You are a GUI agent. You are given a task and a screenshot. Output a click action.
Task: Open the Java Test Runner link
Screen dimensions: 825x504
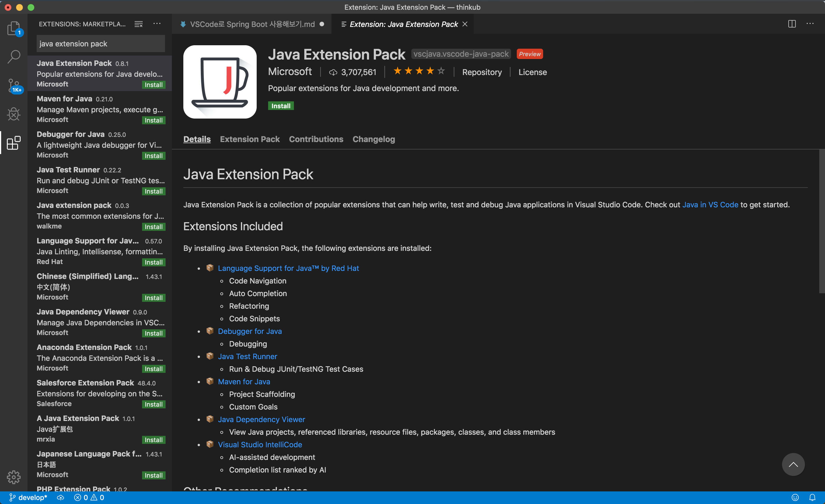click(x=247, y=357)
